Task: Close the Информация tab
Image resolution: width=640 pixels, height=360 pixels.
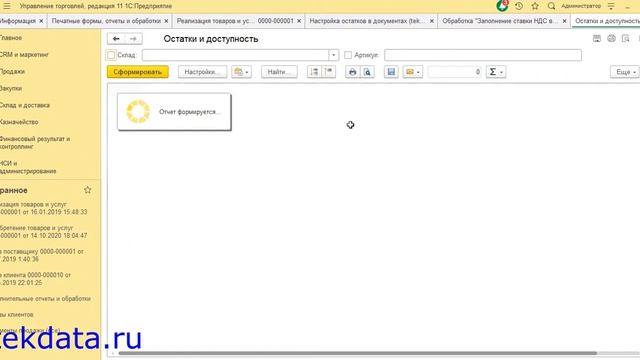Action: [41, 21]
